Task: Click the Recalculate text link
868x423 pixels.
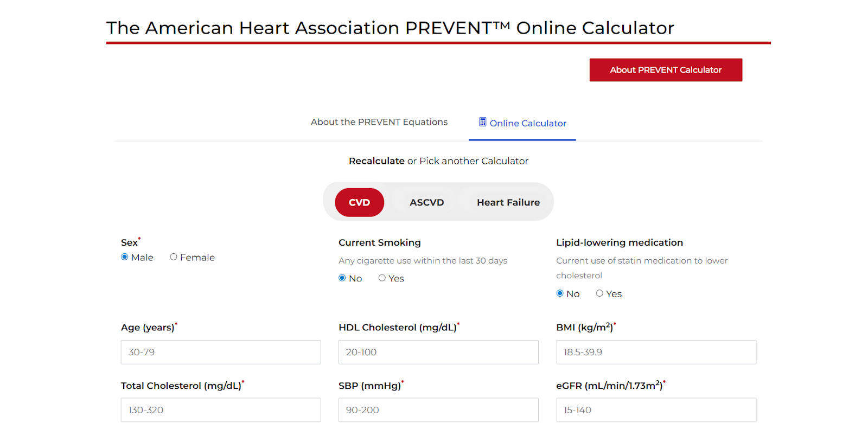Action: 376,161
